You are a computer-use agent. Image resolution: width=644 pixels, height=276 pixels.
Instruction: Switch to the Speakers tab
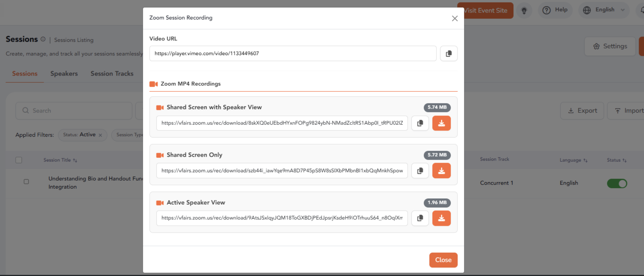pyautogui.click(x=64, y=74)
